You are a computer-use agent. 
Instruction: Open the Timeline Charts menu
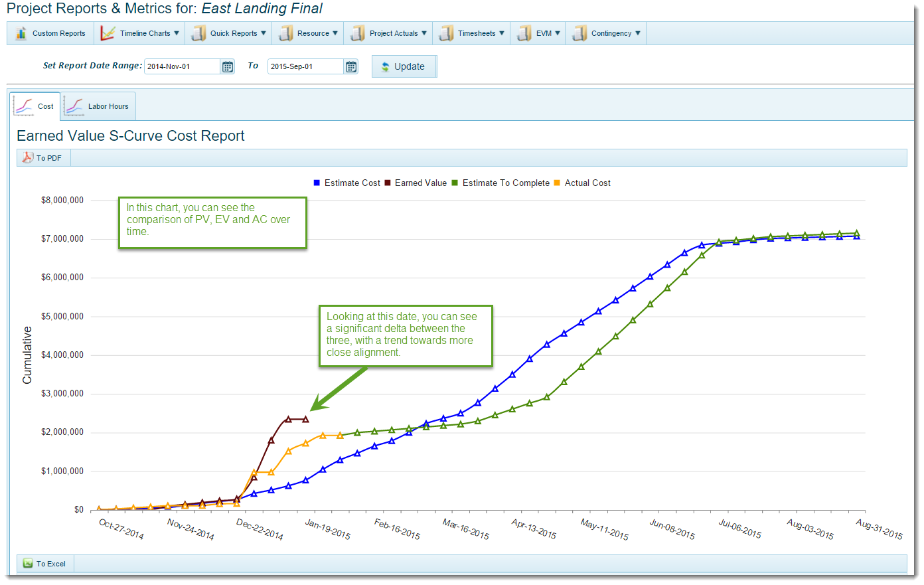tap(139, 33)
